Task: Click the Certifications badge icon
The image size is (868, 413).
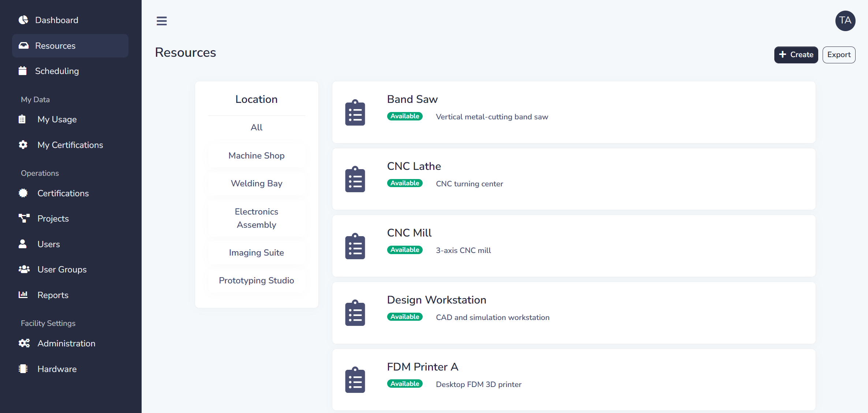Action: pos(23,193)
